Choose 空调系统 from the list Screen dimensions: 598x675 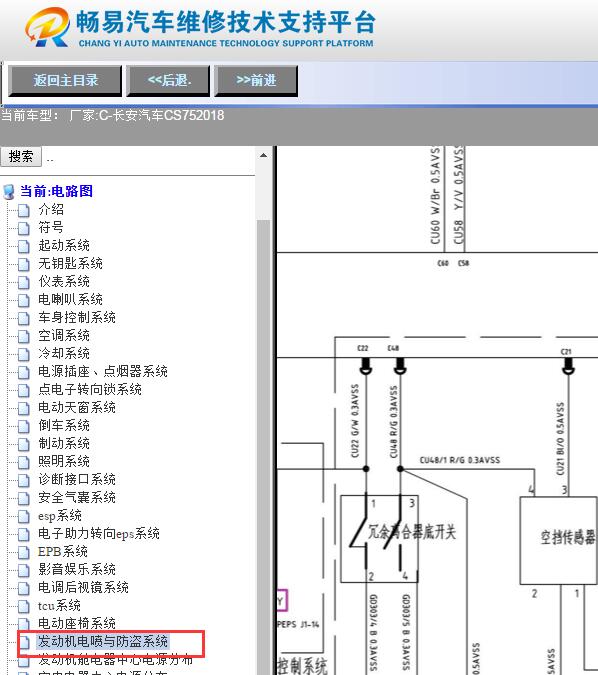coord(64,335)
